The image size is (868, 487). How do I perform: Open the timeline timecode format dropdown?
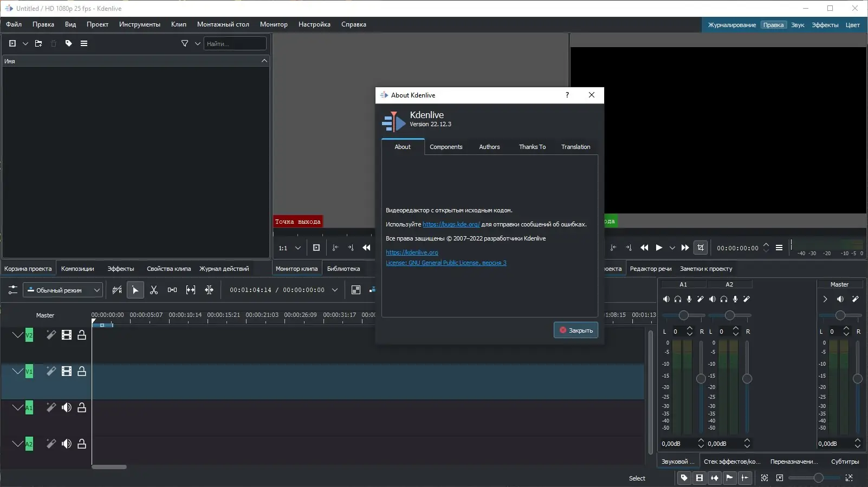(x=335, y=290)
